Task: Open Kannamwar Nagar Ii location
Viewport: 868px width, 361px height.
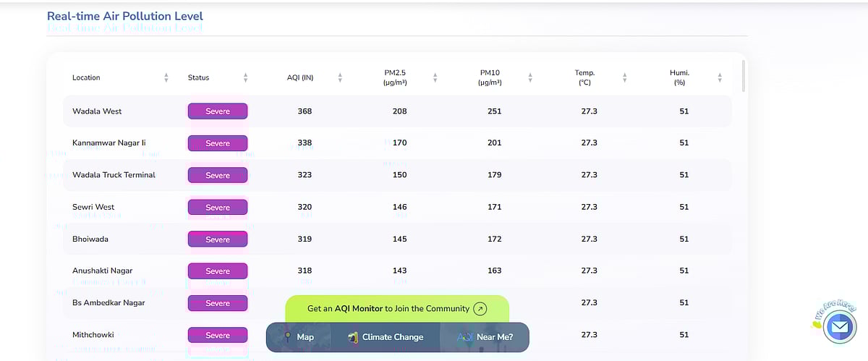Action: 109,143
